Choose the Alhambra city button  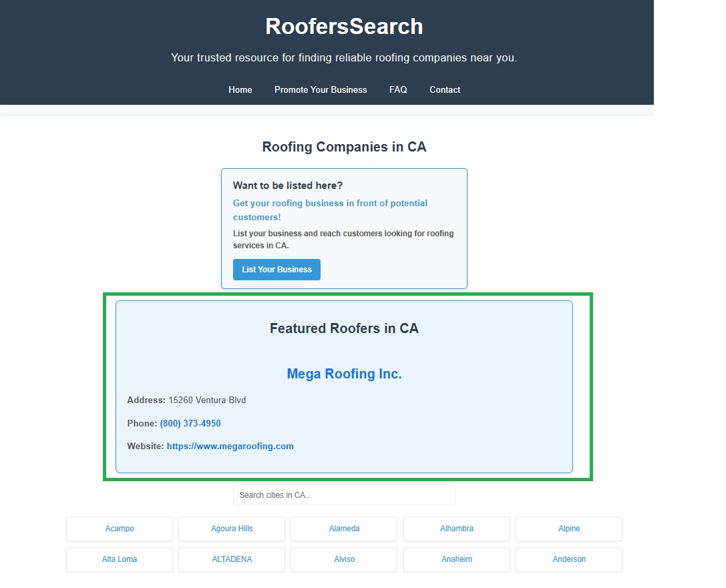pyautogui.click(x=457, y=529)
